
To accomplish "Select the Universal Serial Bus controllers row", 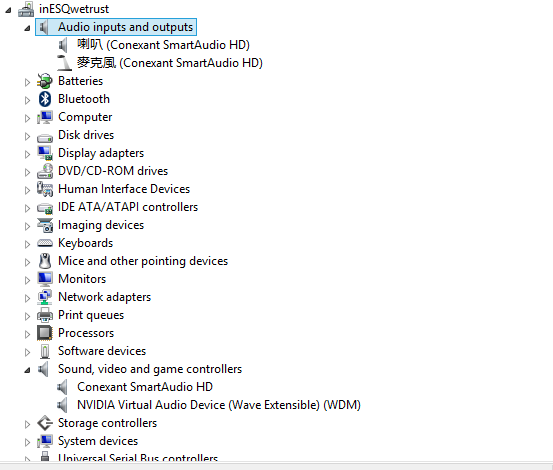I will click(138, 457).
